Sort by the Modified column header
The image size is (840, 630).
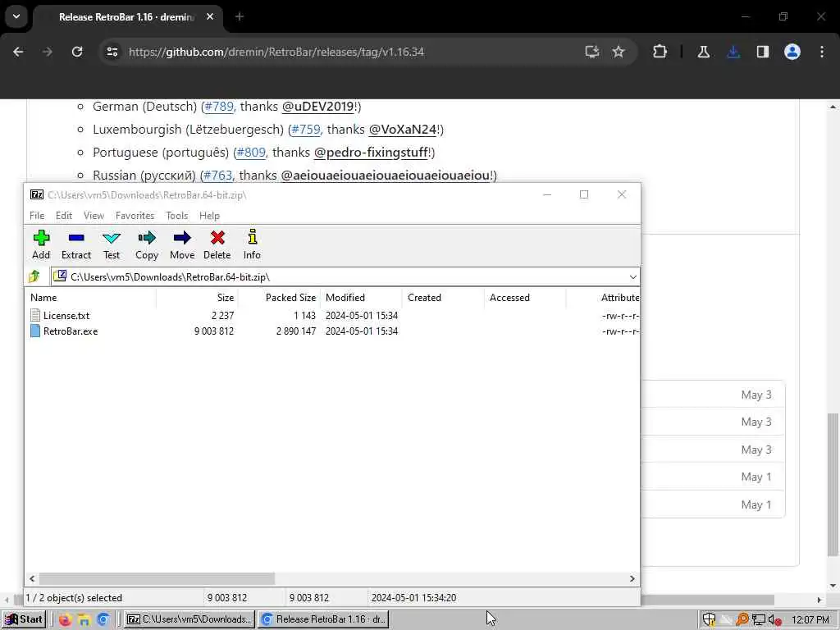[361, 297]
